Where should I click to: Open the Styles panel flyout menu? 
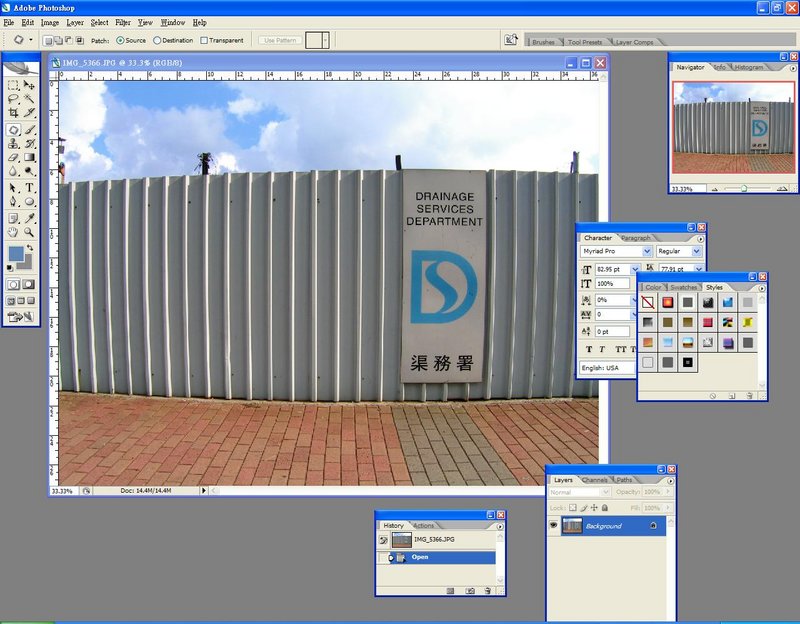pyautogui.click(x=762, y=288)
